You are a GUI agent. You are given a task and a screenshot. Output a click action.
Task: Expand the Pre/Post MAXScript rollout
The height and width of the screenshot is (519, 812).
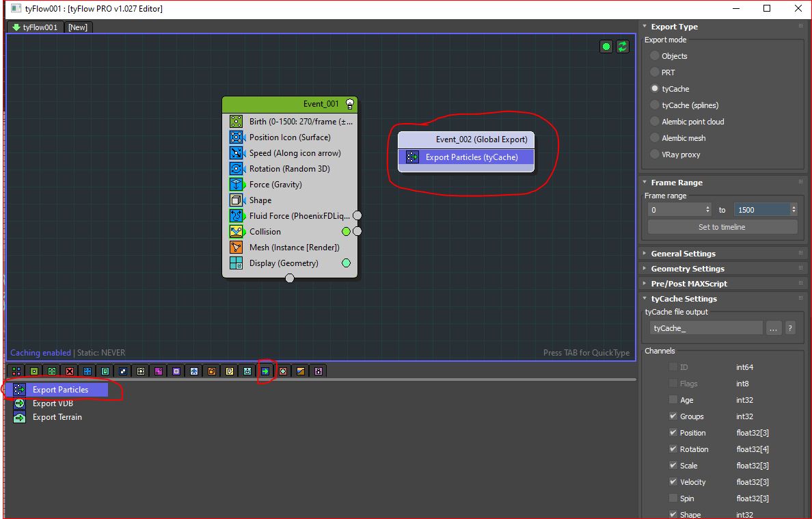pos(645,283)
